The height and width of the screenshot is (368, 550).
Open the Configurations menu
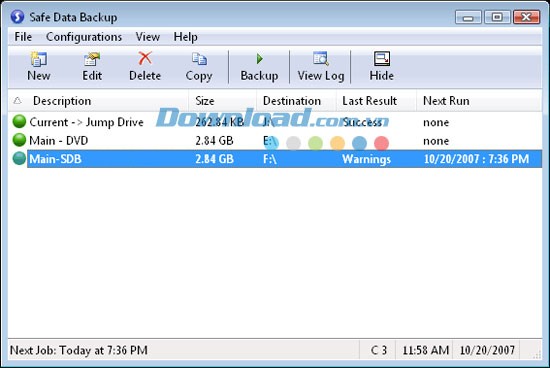coord(84,37)
